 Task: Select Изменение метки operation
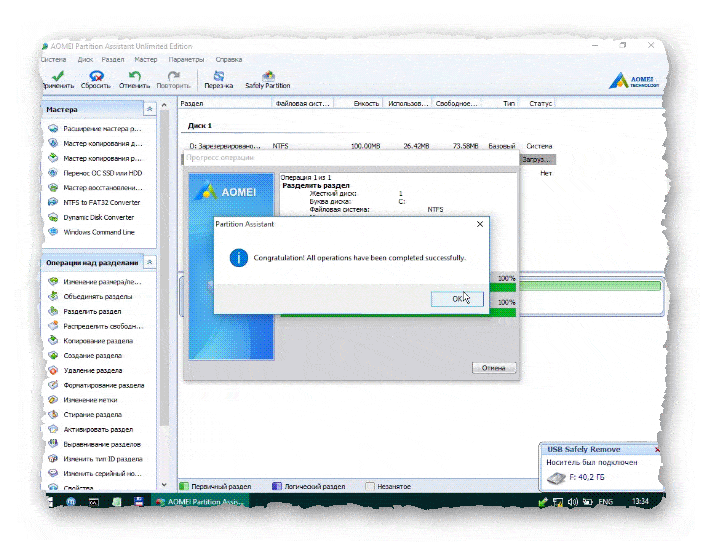pyautogui.click(x=83, y=400)
